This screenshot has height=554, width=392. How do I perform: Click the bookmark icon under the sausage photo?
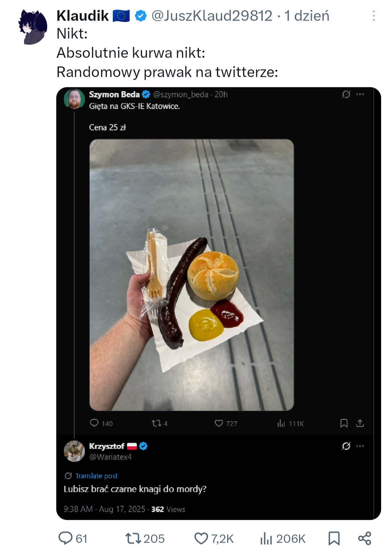(x=344, y=423)
